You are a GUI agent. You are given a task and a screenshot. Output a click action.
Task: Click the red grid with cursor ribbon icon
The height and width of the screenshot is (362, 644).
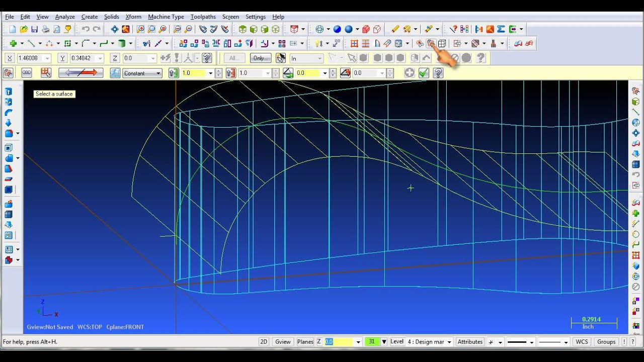[46, 73]
